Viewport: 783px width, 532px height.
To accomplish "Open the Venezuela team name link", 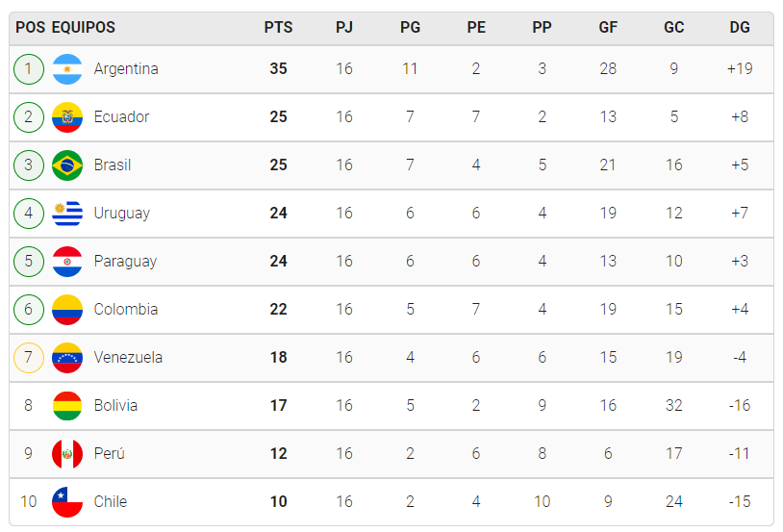I will [128, 357].
